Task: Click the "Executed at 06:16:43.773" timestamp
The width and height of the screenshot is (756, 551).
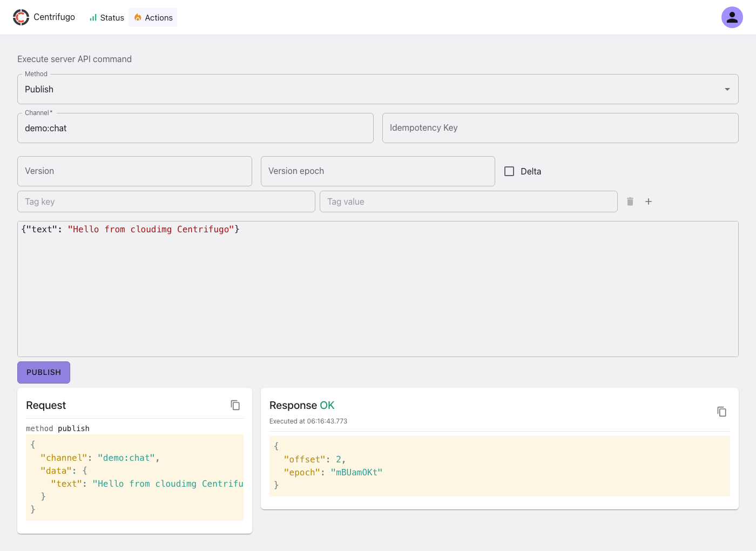Action: point(308,421)
